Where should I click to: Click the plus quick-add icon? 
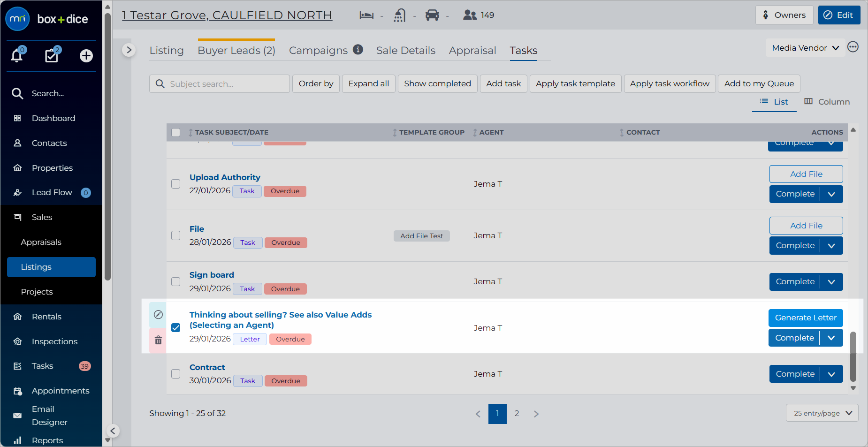click(86, 56)
